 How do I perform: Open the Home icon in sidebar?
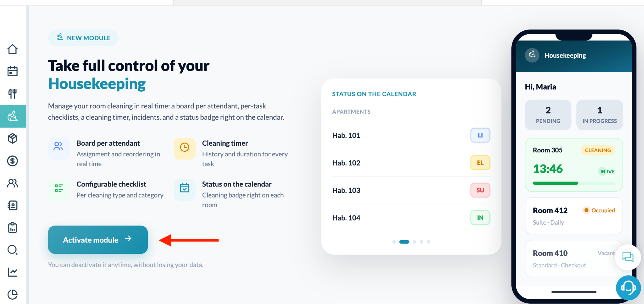tap(13, 49)
